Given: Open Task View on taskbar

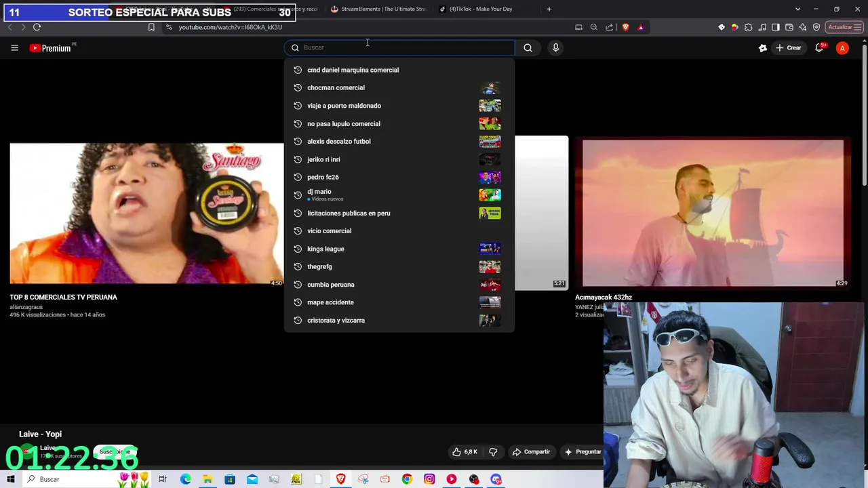Looking at the screenshot, I should pos(163,479).
